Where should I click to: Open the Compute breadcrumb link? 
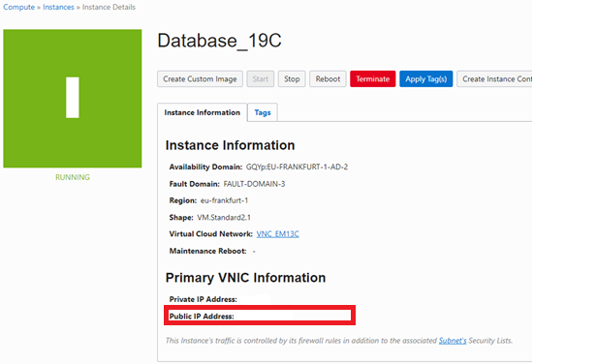(x=18, y=7)
